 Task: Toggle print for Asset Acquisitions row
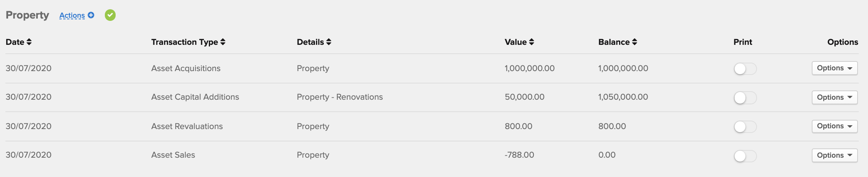745,69
